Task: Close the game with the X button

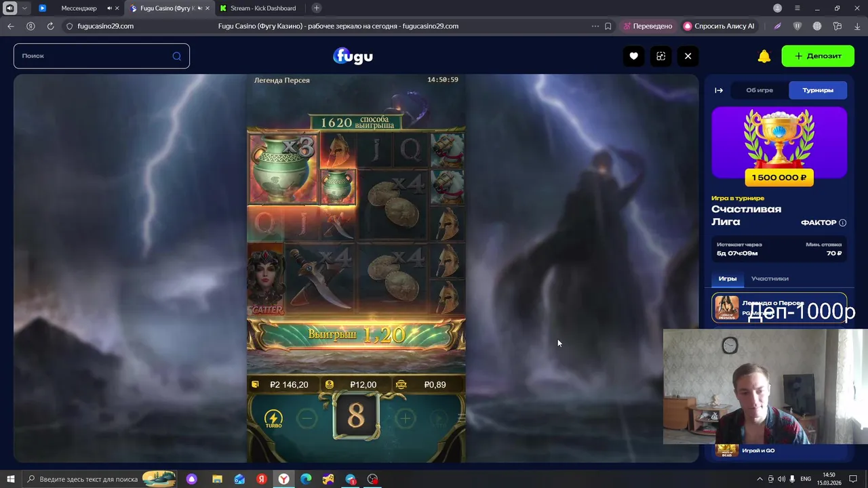Action: 688,56
